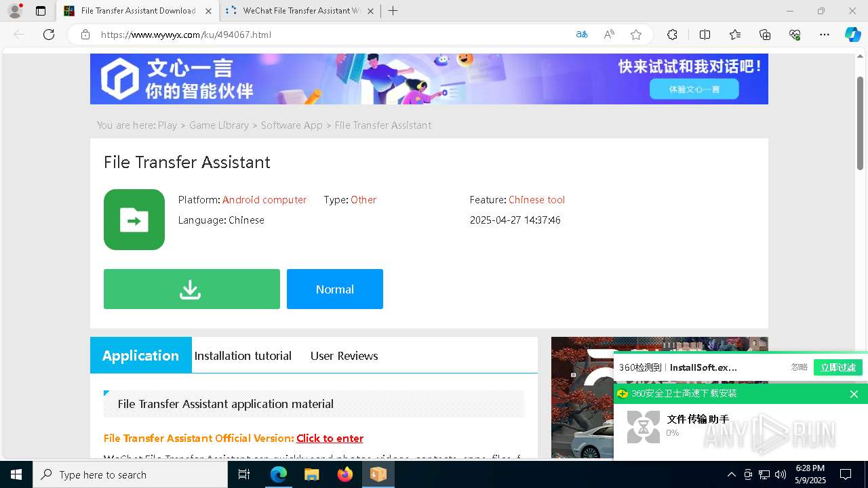Viewport: 868px width, 488px height.
Task: Show translate options icon
Action: coord(582,35)
